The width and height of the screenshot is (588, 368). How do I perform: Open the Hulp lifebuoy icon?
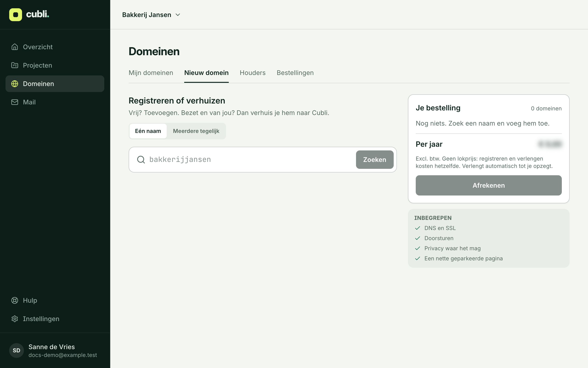tap(14, 300)
